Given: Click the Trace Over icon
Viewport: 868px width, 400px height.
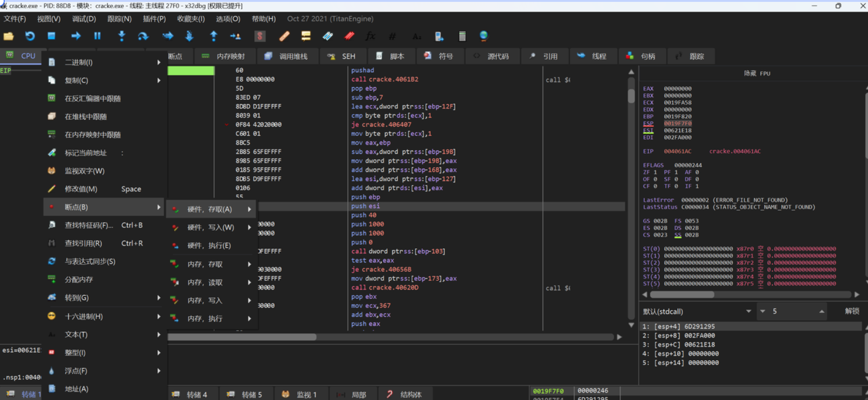Looking at the screenshot, I should [189, 36].
